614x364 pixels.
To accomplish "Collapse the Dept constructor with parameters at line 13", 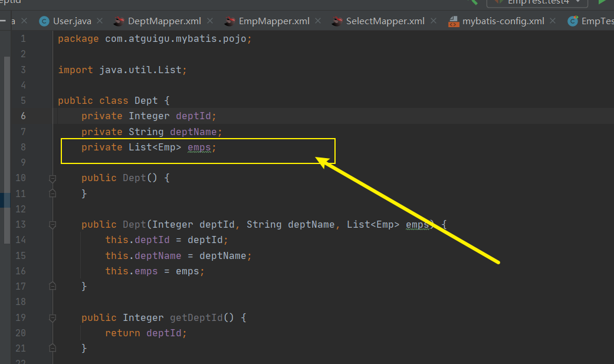I will (x=52, y=225).
